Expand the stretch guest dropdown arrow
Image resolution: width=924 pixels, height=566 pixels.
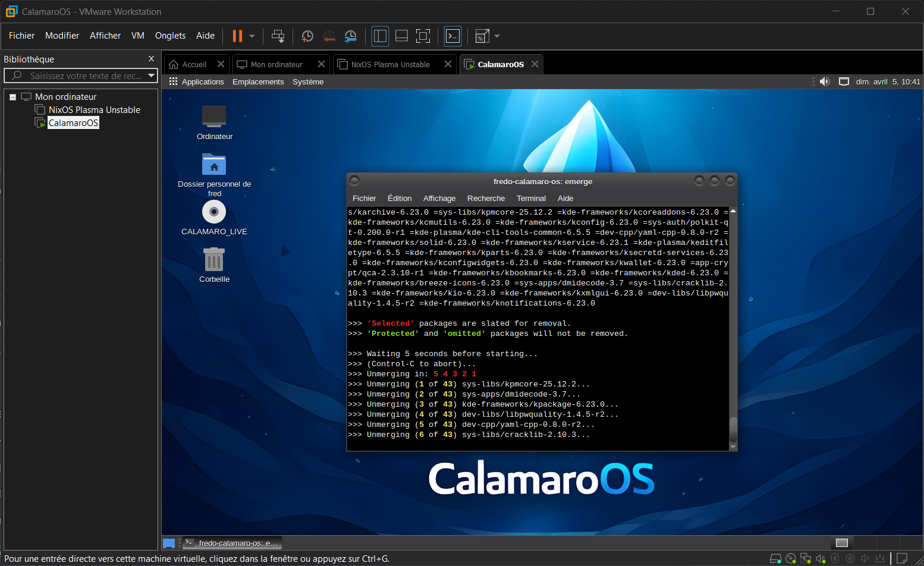point(497,36)
